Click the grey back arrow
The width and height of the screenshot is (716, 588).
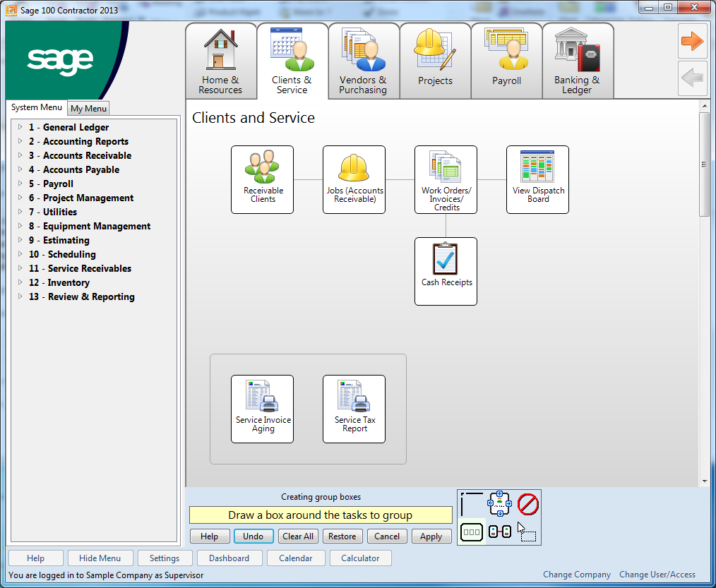[692, 78]
